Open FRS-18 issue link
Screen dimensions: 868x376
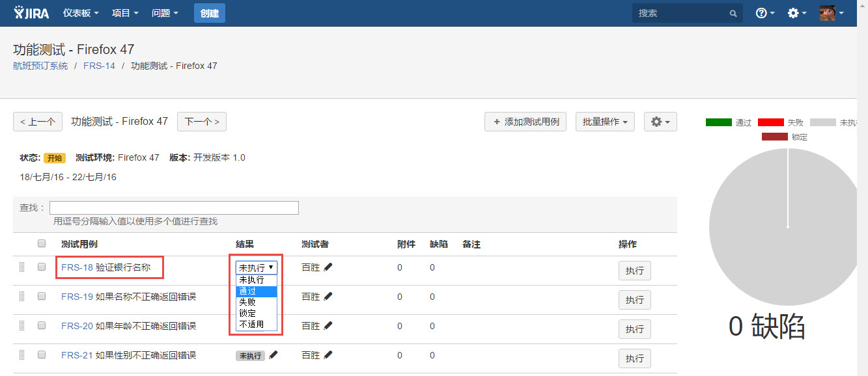point(77,267)
